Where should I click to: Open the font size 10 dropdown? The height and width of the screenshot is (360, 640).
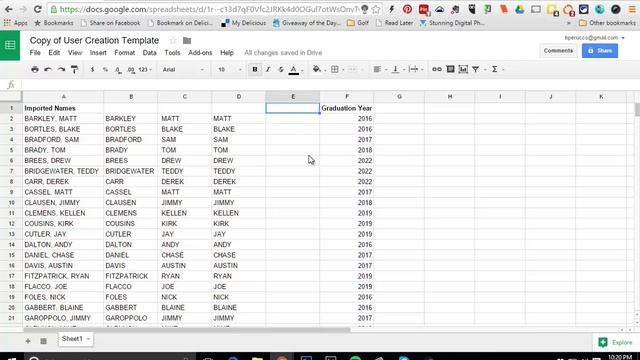230,70
